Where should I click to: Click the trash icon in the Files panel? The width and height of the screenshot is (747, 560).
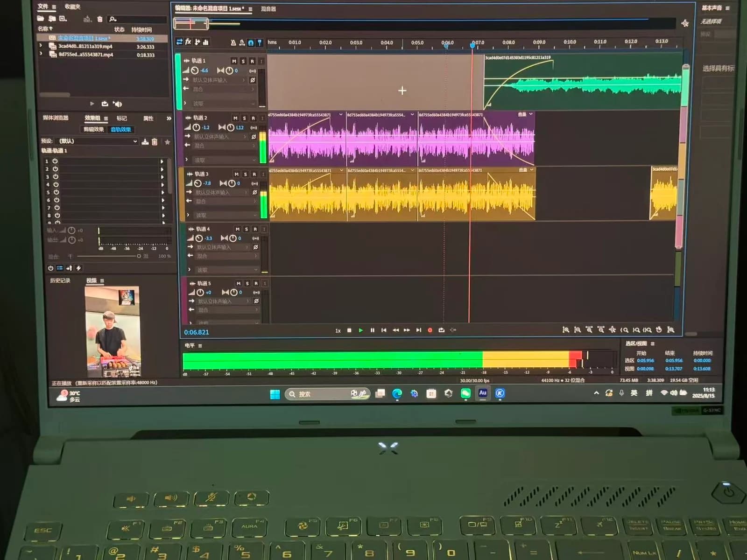[x=99, y=19]
